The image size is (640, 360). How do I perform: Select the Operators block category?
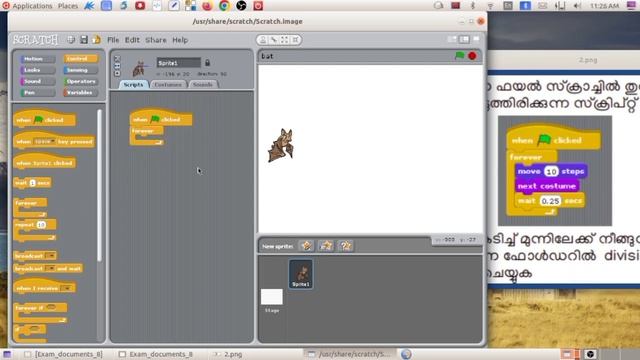click(x=81, y=81)
